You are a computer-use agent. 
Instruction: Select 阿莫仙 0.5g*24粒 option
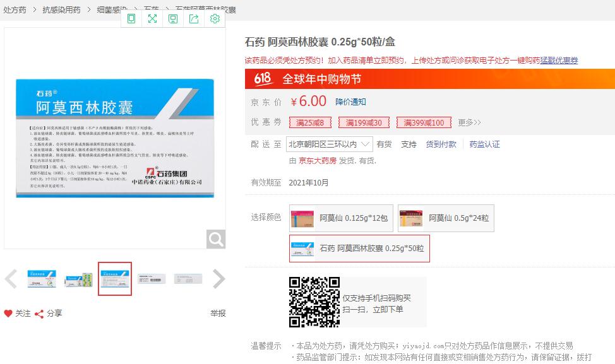coord(446,218)
